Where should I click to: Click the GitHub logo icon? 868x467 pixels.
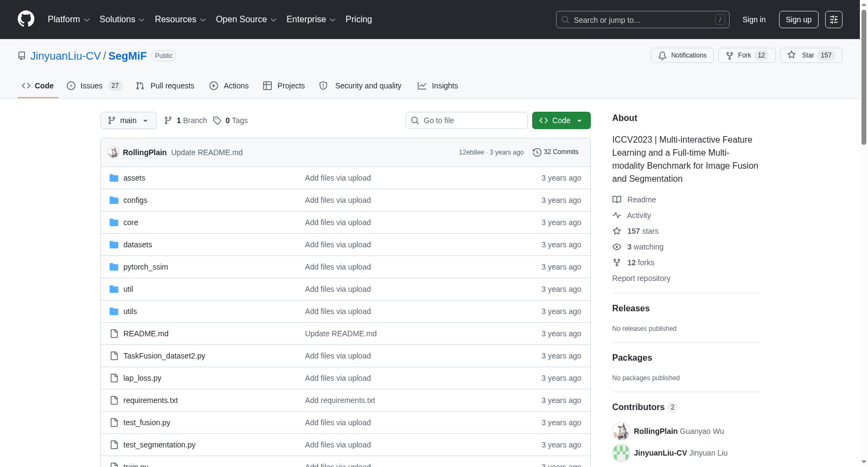coord(26,19)
